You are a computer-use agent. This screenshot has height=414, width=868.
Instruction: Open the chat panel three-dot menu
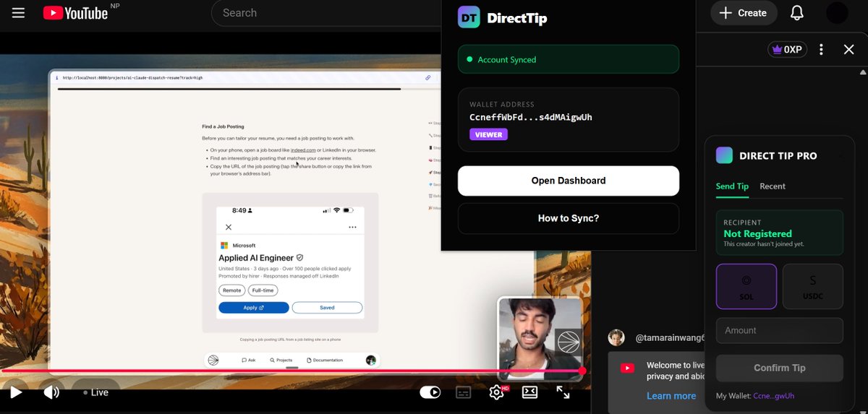[821, 49]
